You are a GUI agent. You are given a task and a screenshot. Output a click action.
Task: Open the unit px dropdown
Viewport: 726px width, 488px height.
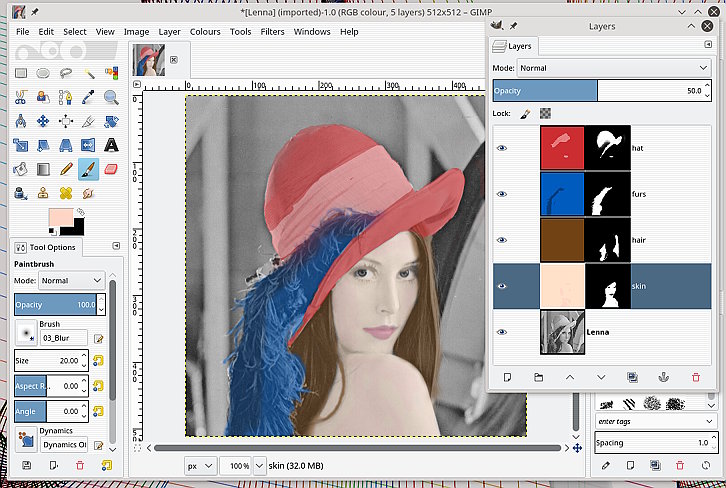(200, 466)
